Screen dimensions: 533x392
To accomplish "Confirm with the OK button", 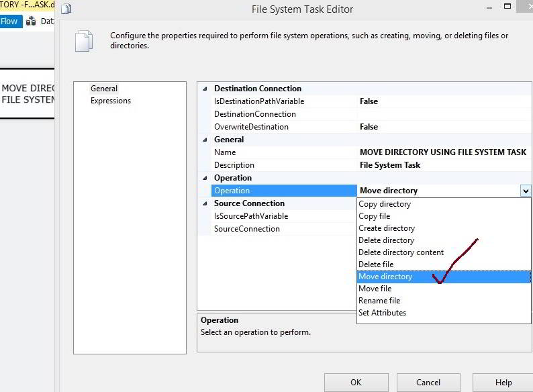I will (356, 383).
